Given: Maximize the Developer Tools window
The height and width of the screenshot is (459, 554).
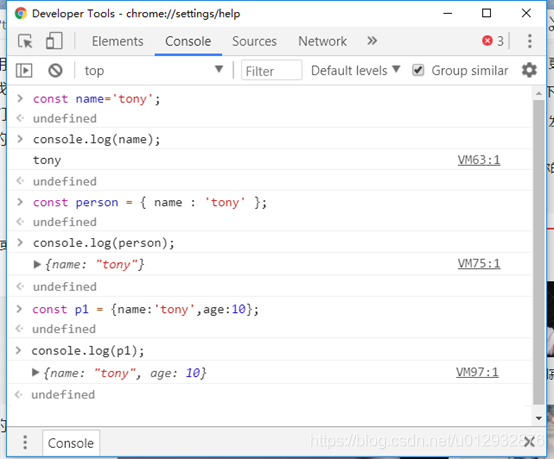Looking at the screenshot, I should (x=487, y=13).
